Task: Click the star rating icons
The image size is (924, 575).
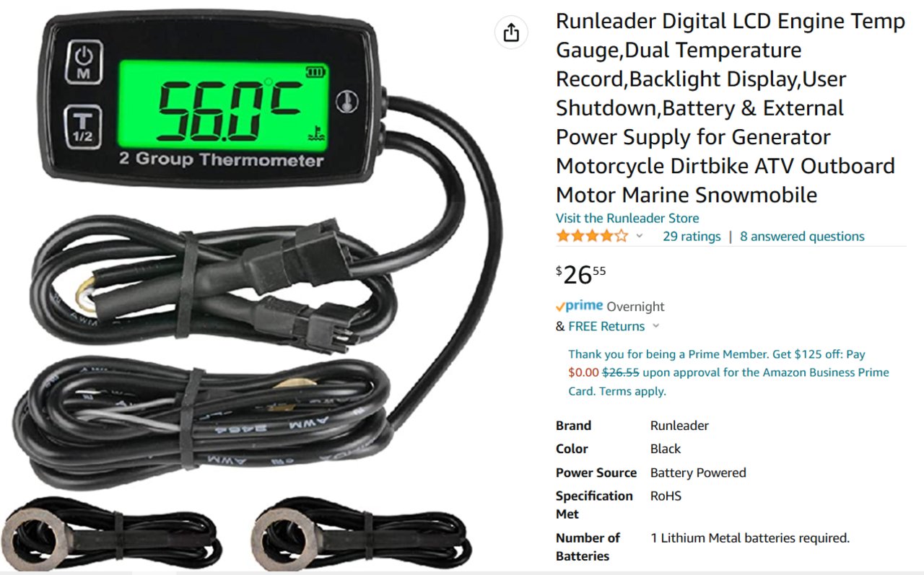Action: [592, 236]
